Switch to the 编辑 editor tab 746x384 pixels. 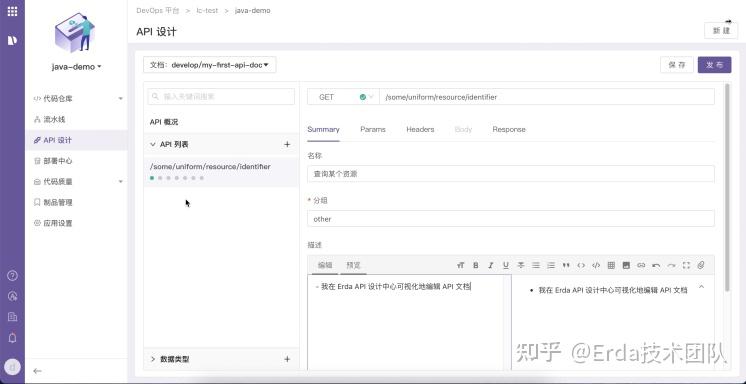pos(325,266)
